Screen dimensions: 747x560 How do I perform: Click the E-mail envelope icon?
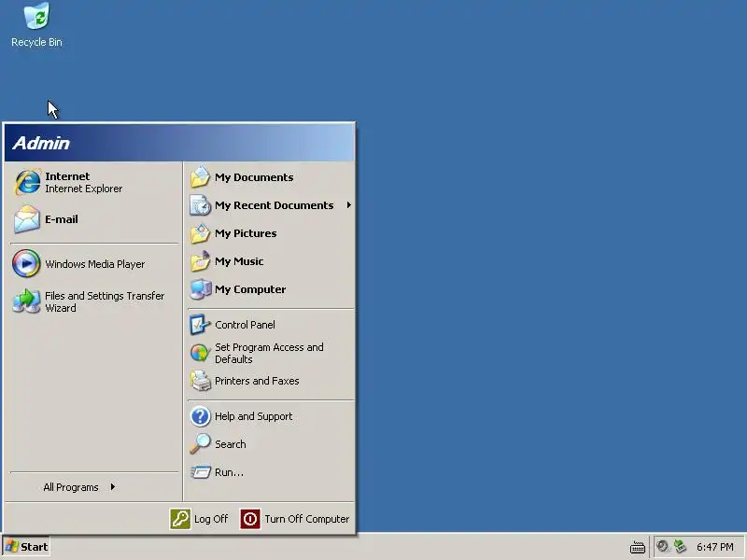[27, 219]
